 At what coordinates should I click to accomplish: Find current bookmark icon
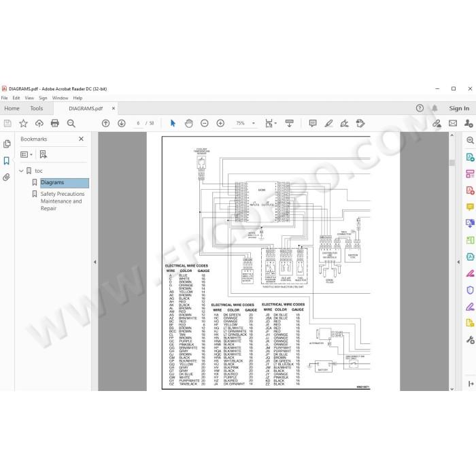click(44, 154)
